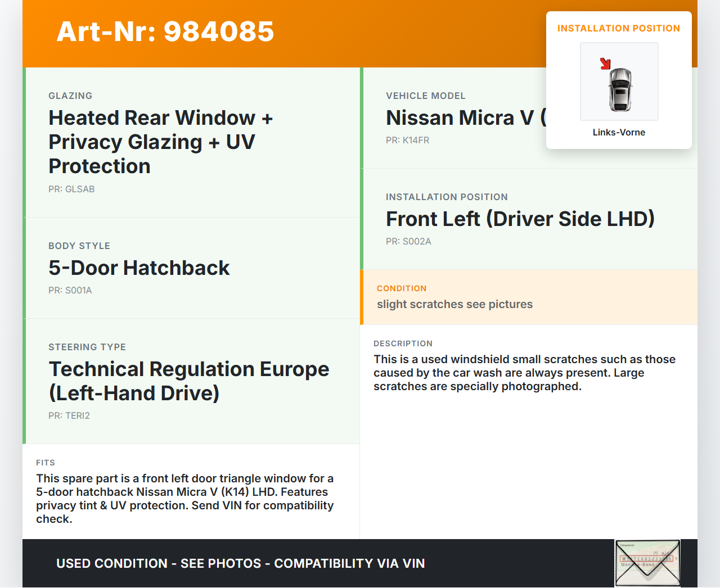Click the PR: GLSAB code
Image resolution: width=720 pixels, height=588 pixels.
(71, 189)
